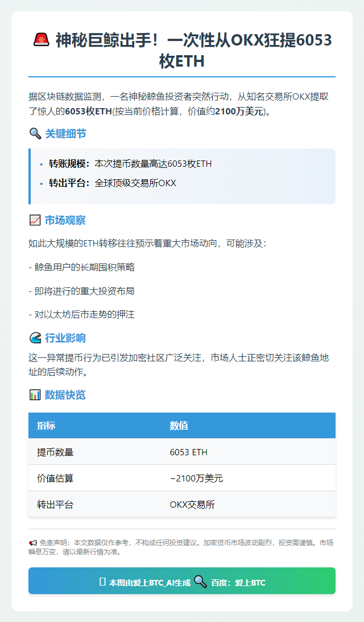The width and height of the screenshot is (364, 622).
Task: Click the 提币数量 table cell
Action: pos(55,452)
